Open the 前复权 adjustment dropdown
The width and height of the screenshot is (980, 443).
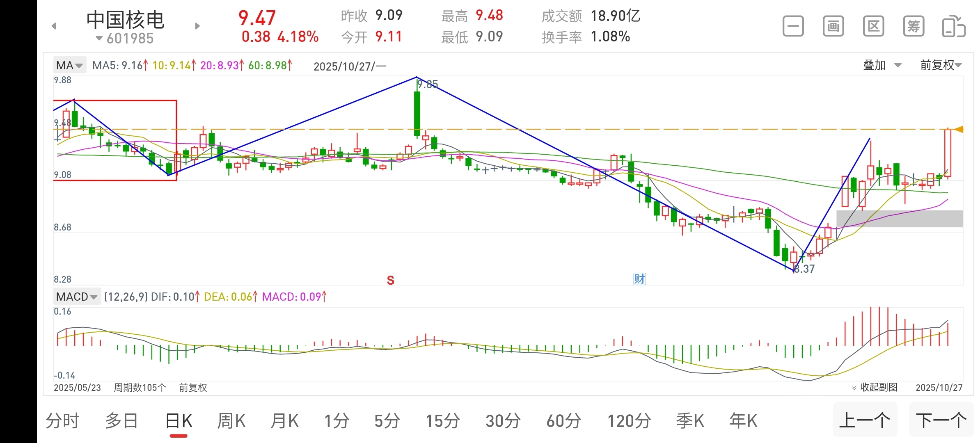[x=941, y=65]
